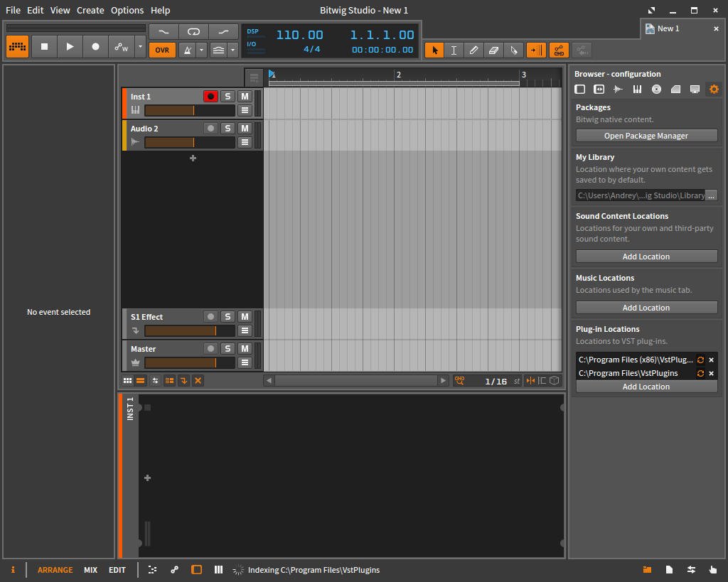Select the Eraser tool
The image size is (728, 582).
[493, 50]
